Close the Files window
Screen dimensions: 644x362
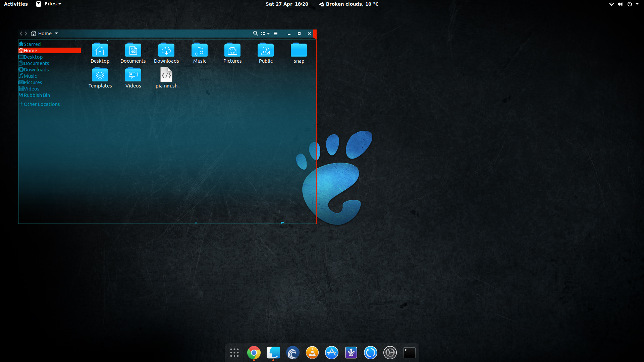click(x=309, y=34)
